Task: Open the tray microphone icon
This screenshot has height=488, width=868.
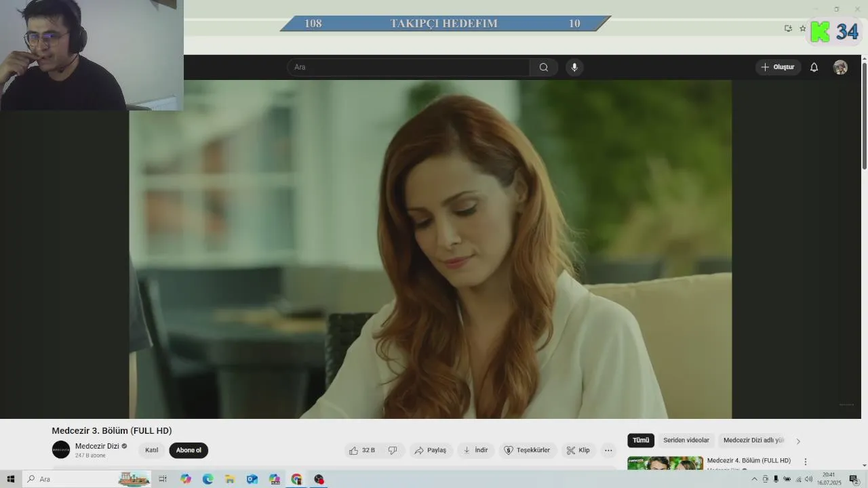Action: pyautogui.click(x=776, y=479)
